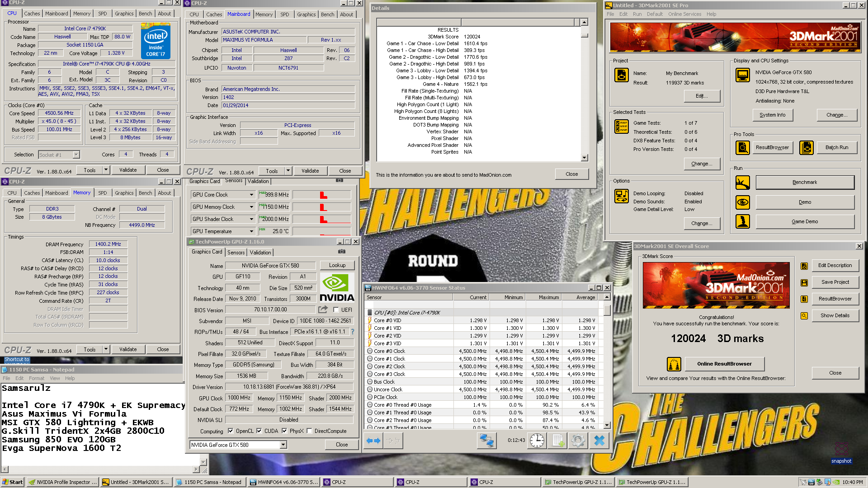Switch to the Graphics tab in CPU-Z Memory window

coord(124,193)
